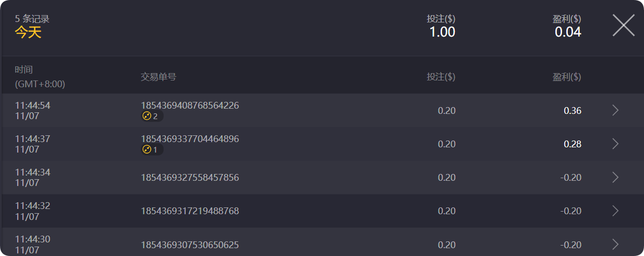Click the yellow bonus badge showing 2
Viewport: 644px width, 256px height.
tap(152, 117)
